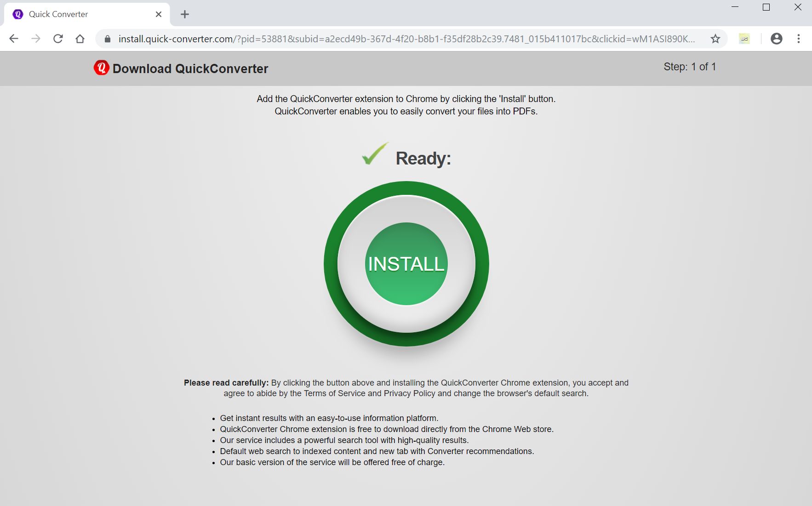The image size is (812, 506).
Task: Click the browser back arrow
Action: [x=14, y=39]
